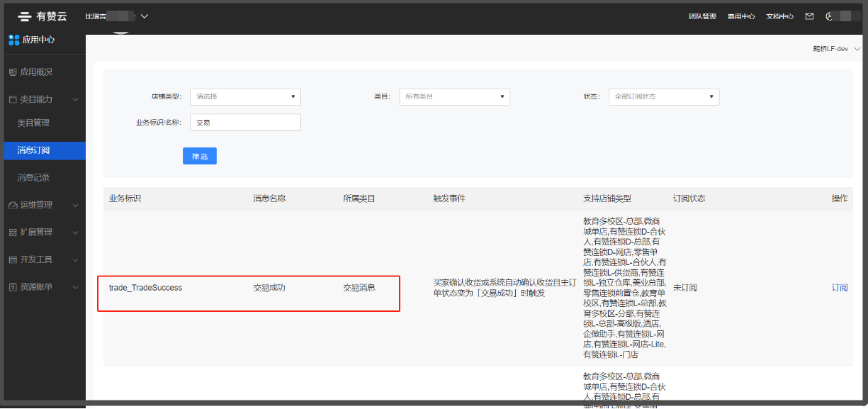The image size is (868, 409).
Task: Open the 类目 所有类目 dropdown
Action: pyautogui.click(x=454, y=96)
